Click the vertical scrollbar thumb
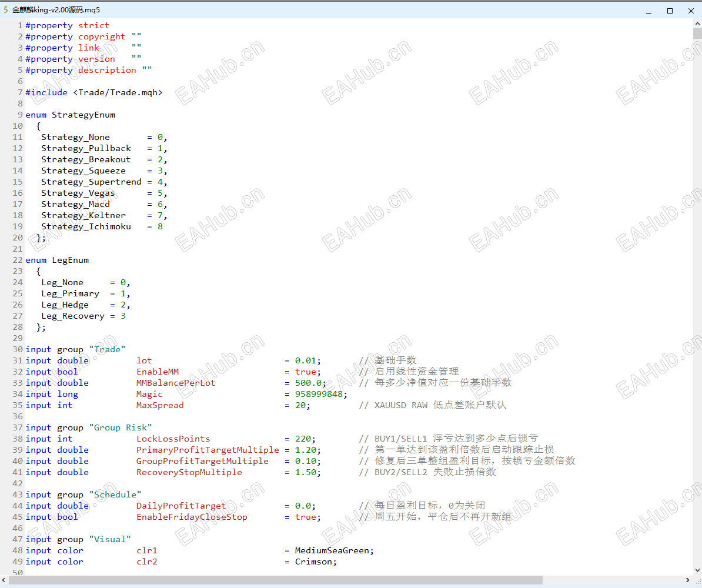702x588 pixels. (697, 34)
